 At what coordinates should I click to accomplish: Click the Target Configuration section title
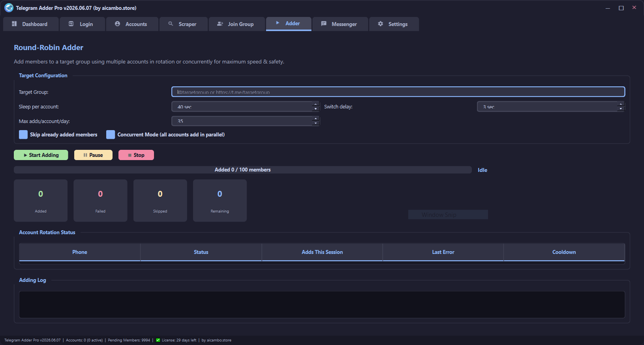click(43, 75)
